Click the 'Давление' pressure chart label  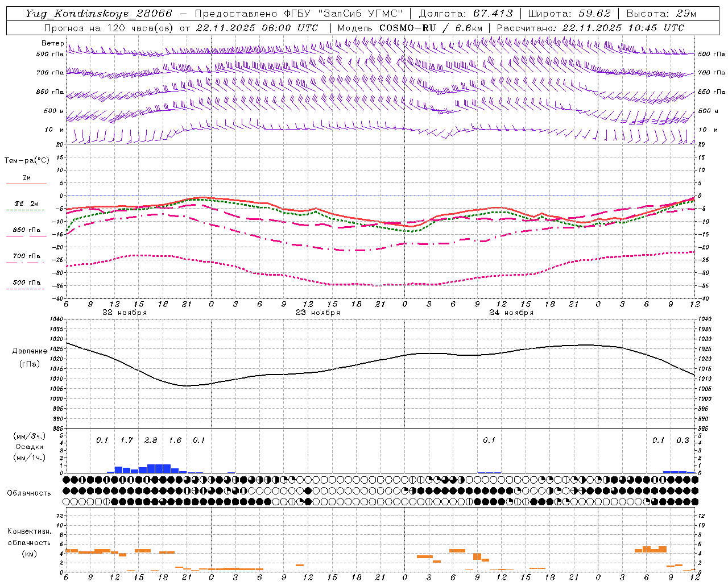point(30,351)
